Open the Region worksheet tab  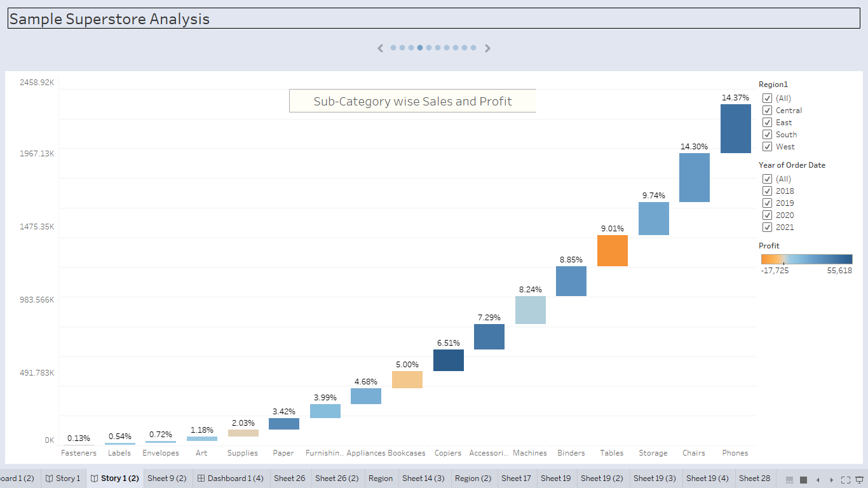click(381, 478)
